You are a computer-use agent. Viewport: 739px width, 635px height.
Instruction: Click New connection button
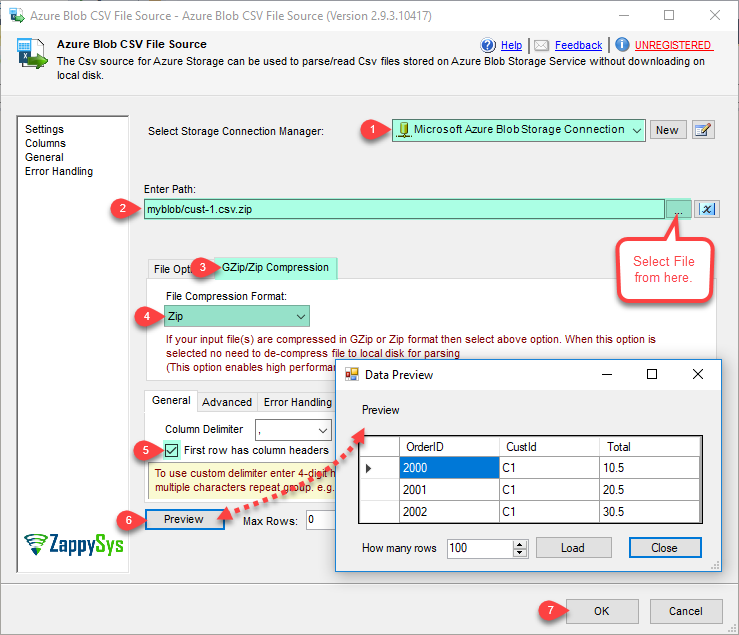(667, 130)
